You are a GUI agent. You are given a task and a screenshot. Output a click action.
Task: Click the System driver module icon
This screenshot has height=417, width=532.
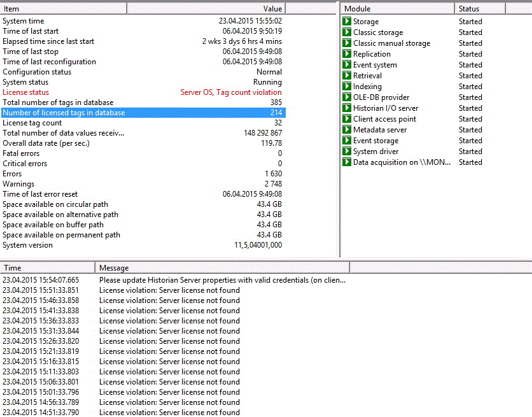pyautogui.click(x=347, y=152)
